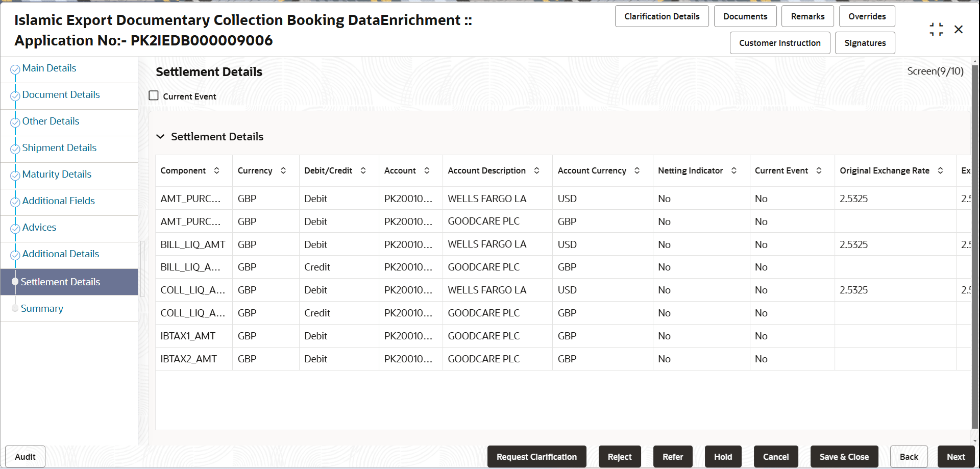Sort by Netting Indicator column arrows
This screenshot has width=980, height=469.
click(734, 170)
